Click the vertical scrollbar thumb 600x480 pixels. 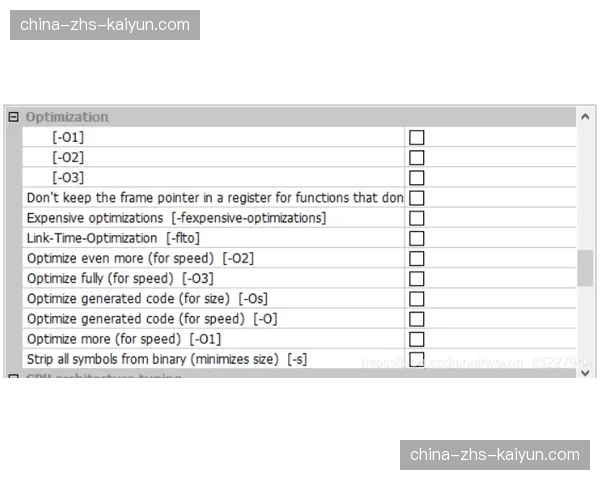pyautogui.click(x=586, y=268)
